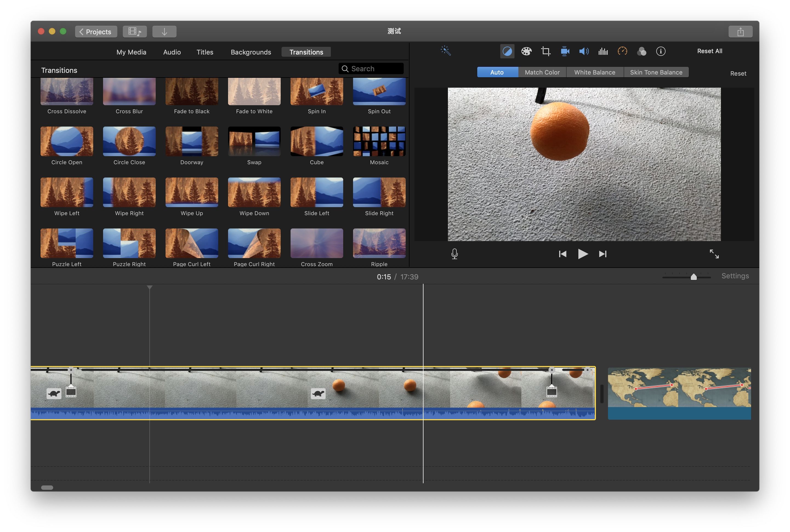The height and width of the screenshot is (532, 790).
Task: Open noise reduction and equalizer icon
Action: pos(603,51)
